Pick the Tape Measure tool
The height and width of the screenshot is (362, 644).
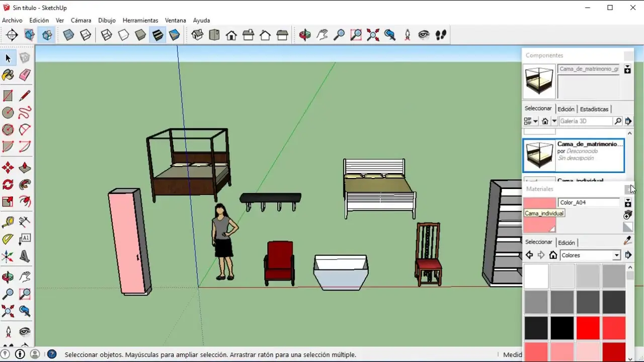click(x=8, y=222)
